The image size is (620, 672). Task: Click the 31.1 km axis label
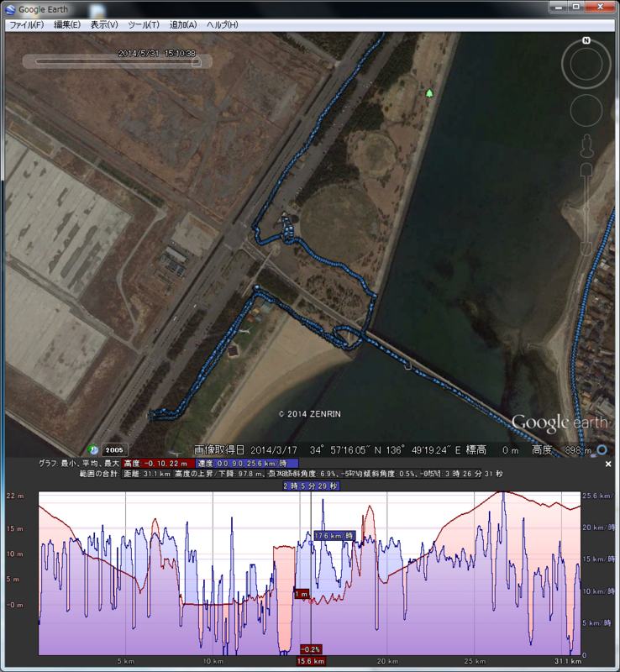[568, 661]
